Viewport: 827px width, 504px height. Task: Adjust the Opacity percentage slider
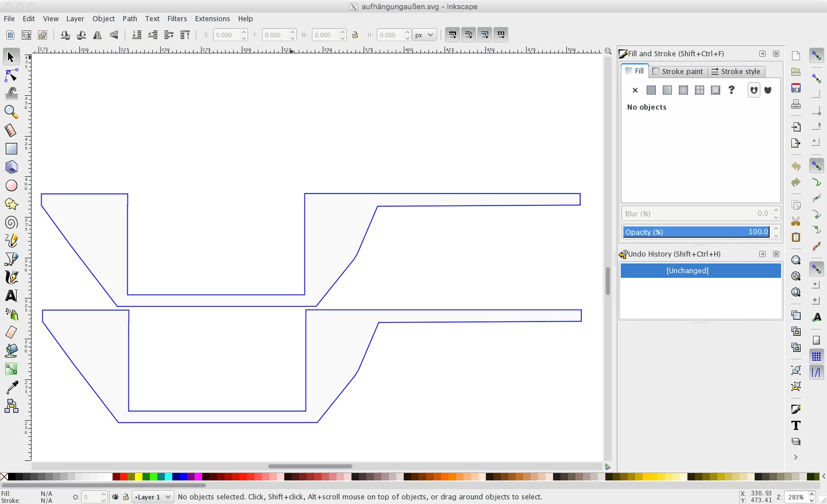tap(696, 232)
